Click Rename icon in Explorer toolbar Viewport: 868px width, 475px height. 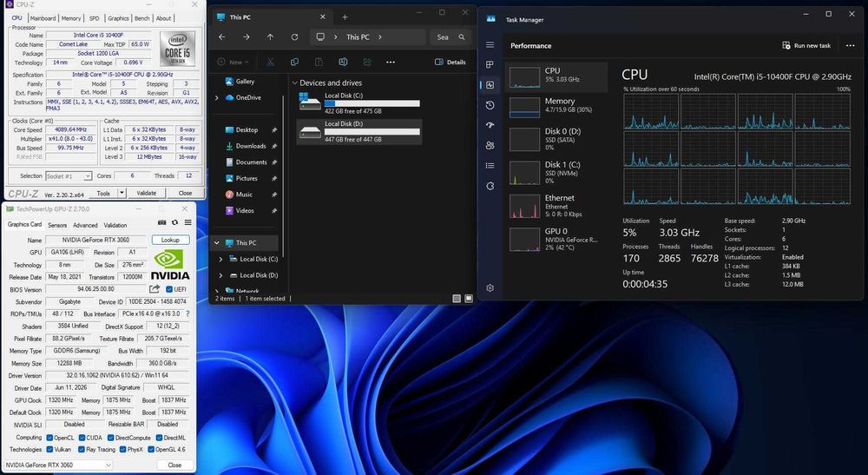(x=343, y=62)
